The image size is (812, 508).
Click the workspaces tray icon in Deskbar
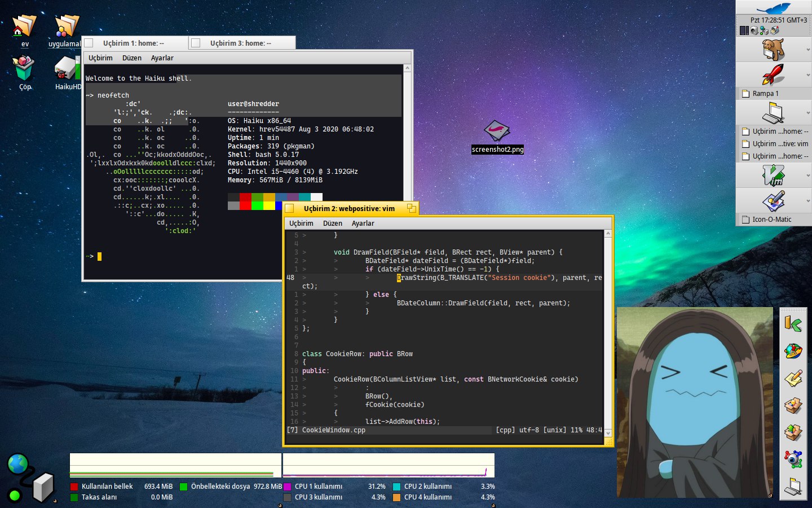coord(744,30)
